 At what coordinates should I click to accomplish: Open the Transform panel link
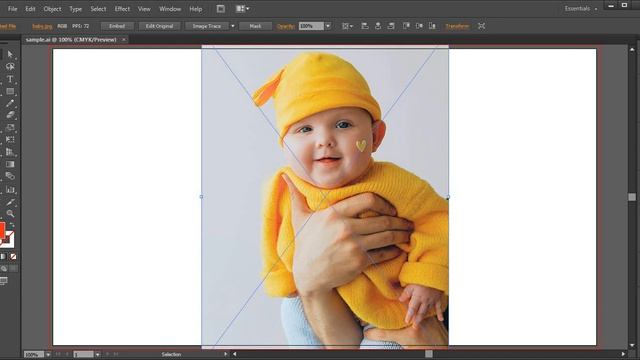457,26
